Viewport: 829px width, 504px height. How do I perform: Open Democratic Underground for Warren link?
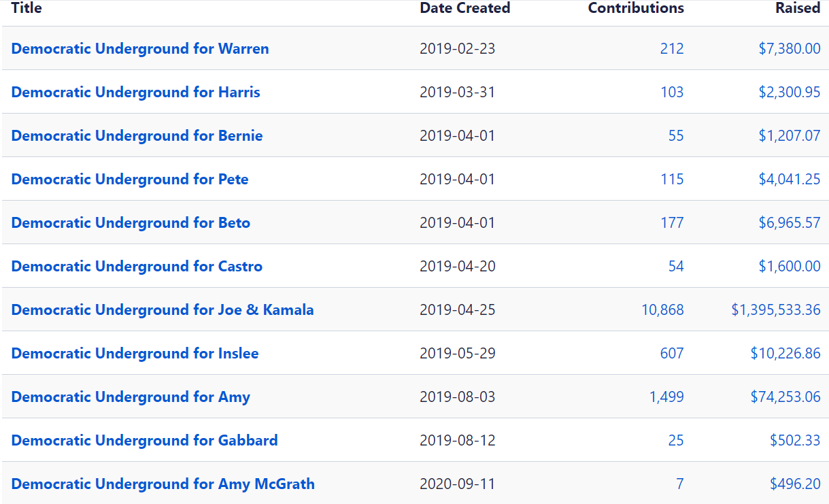pyautogui.click(x=140, y=49)
